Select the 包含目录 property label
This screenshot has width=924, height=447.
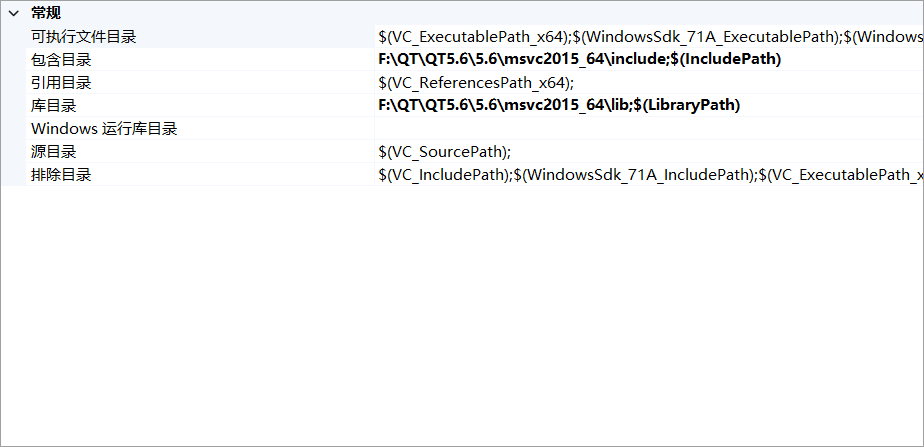pos(61,60)
